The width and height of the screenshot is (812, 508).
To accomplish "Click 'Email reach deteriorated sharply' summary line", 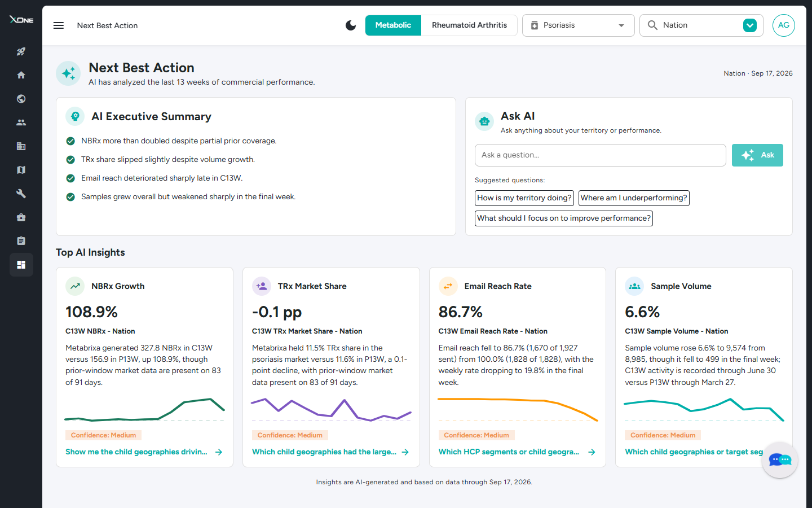I will pyautogui.click(x=162, y=178).
